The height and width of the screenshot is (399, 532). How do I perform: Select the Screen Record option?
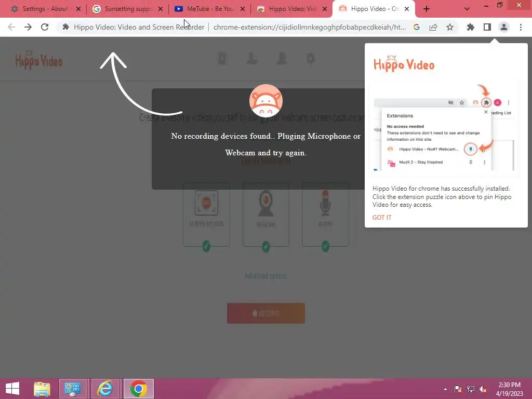pos(206,215)
